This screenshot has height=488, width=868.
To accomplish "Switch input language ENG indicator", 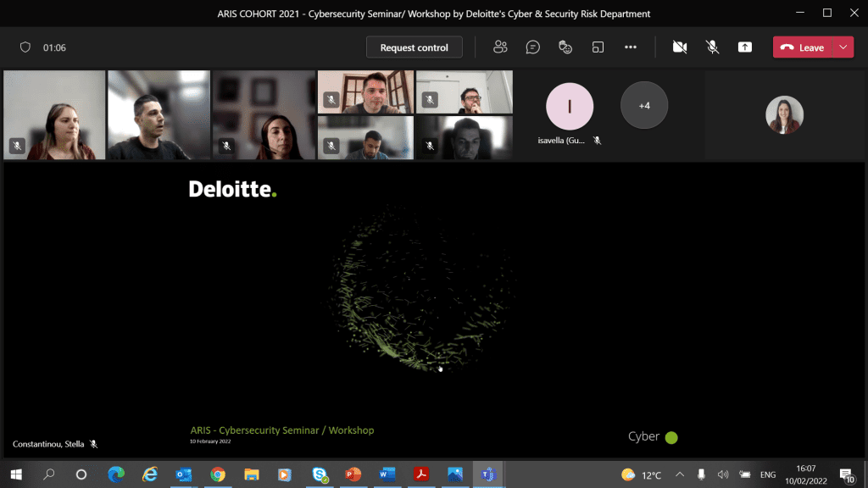I will point(768,474).
